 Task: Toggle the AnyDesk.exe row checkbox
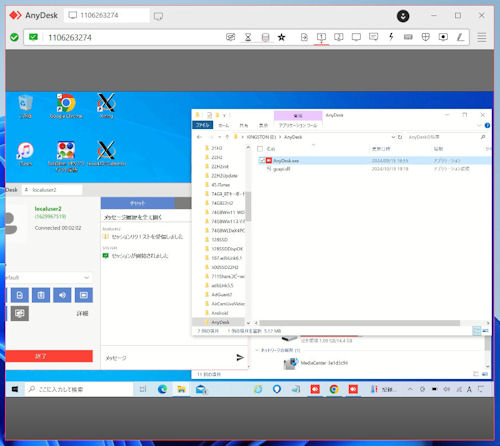pos(262,161)
